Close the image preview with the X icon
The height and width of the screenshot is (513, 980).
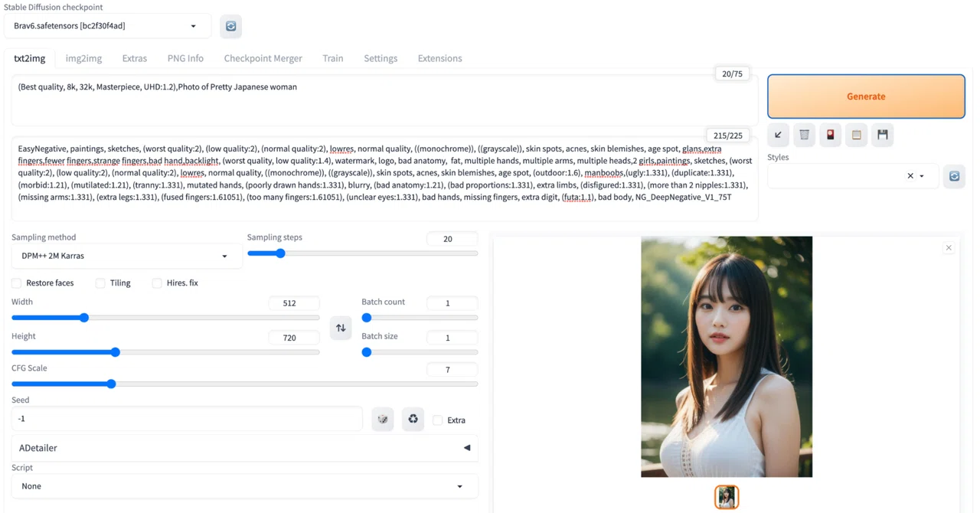949,248
